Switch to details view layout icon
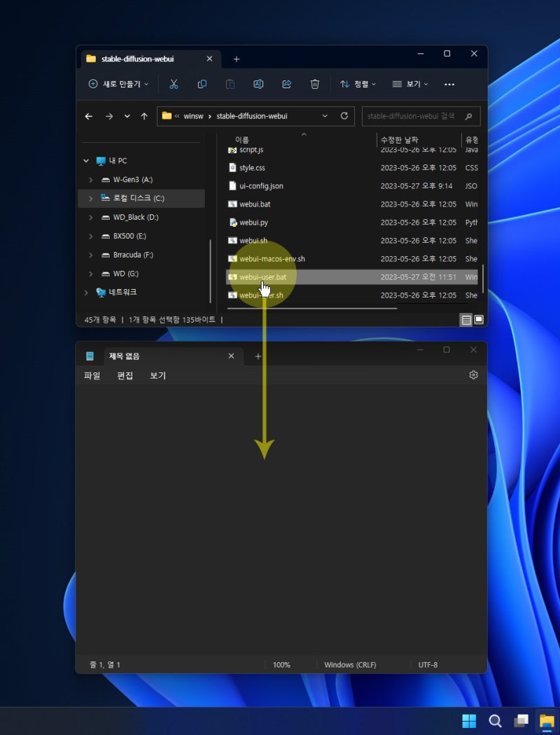This screenshot has height=735, width=560. click(465, 319)
